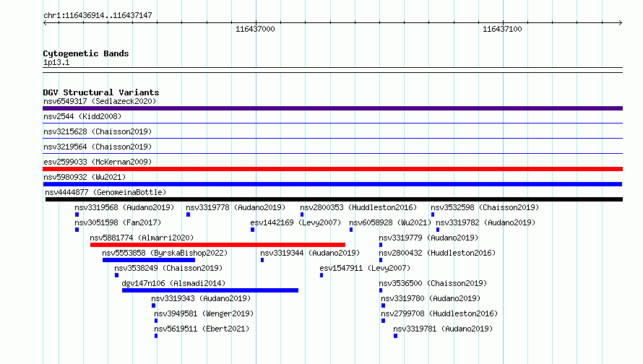Click the blue marker under nsv3319568

[x=77, y=214]
